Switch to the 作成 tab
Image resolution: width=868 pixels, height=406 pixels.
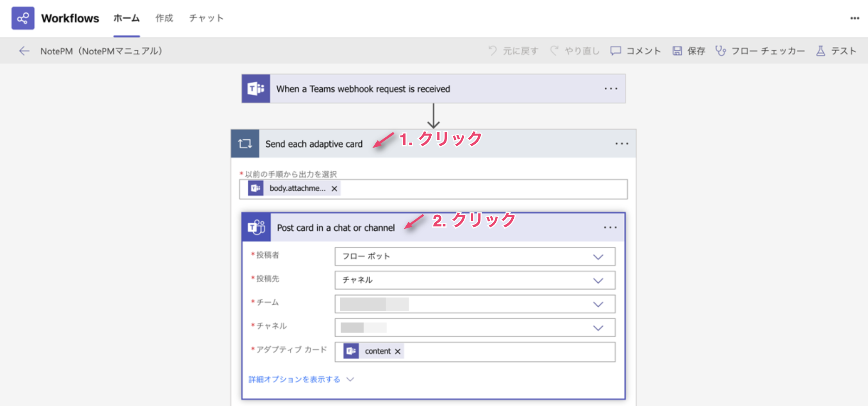coord(164,18)
